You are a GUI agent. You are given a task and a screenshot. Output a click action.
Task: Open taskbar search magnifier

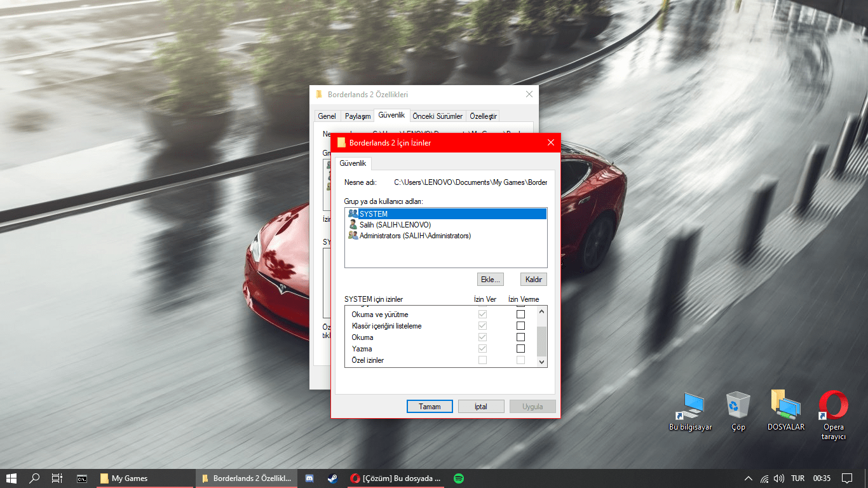pos(35,478)
